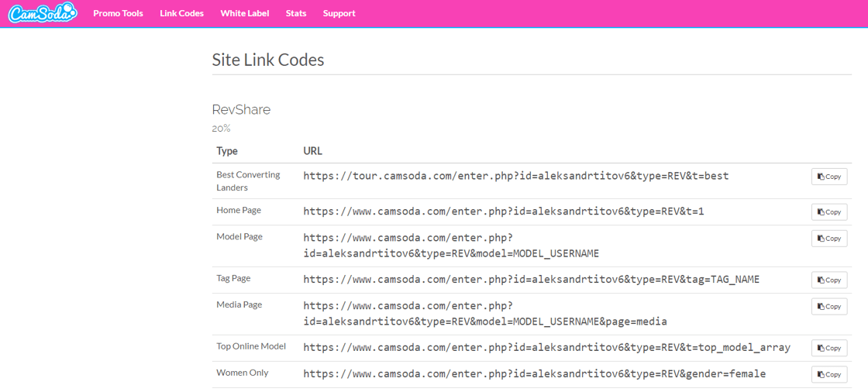Click the RevShare section heading
Screen dimensions: 868x392
[x=241, y=110]
